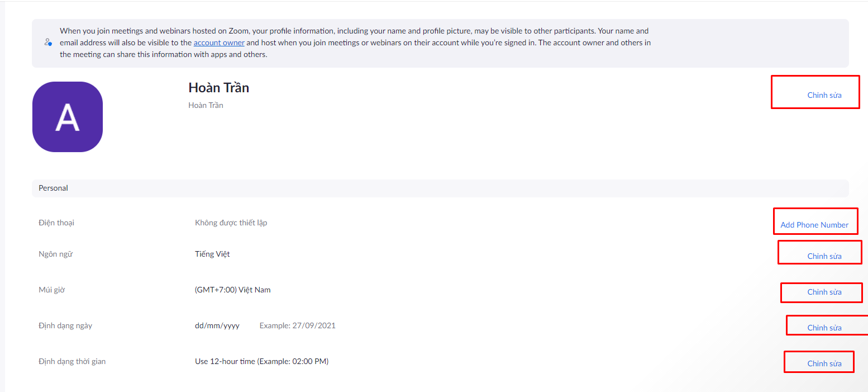Click Chỉnh sửa next to the profile name
The height and width of the screenshot is (392, 868).
824,95
